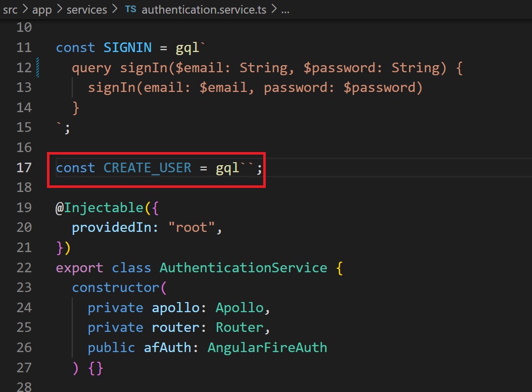Click the modified-line indicator beside line 12

38,68
